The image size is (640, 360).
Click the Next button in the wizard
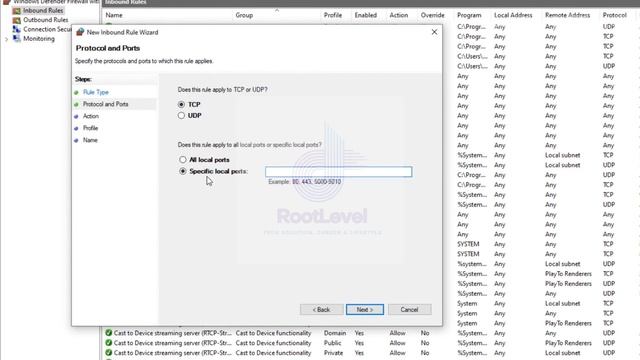pos(364,309)
